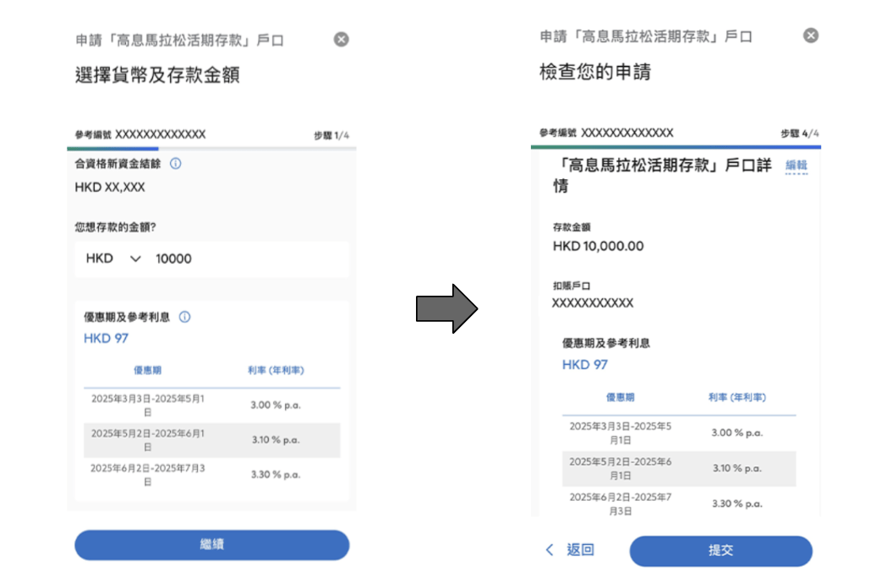Screen dimensions: 881x588
Task: Click the 編輯 edit link
Action: tap(796, 165)
